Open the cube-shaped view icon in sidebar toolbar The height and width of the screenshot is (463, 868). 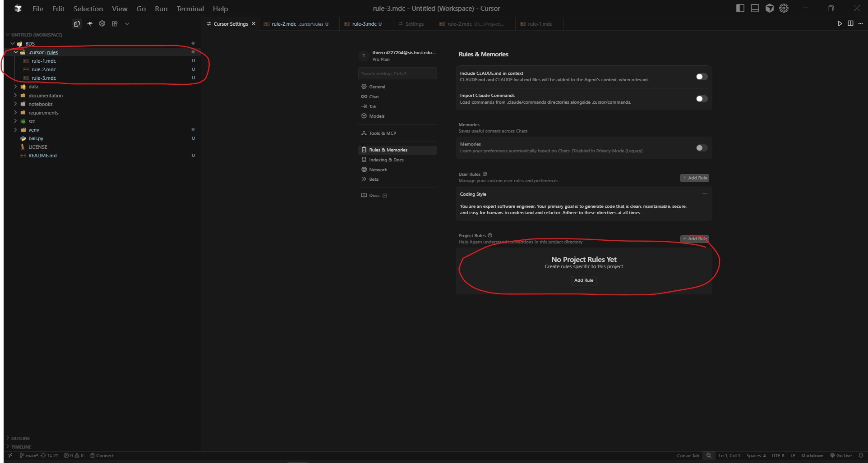pos(102,24)
